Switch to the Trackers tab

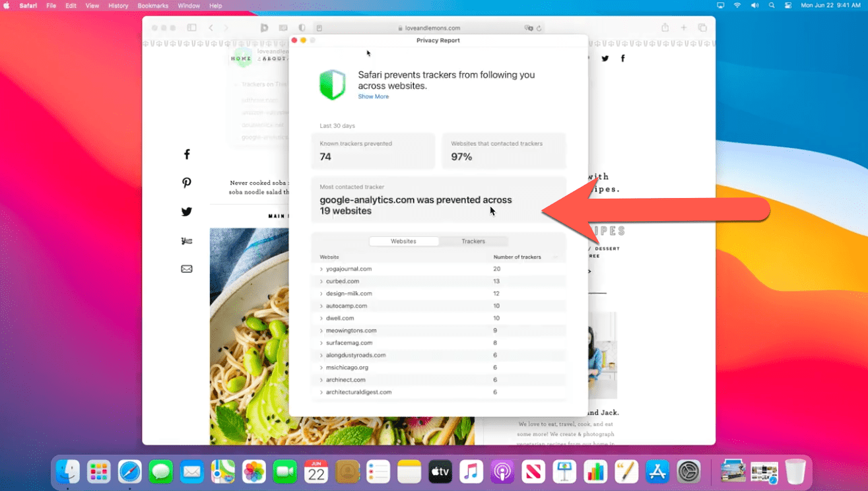[x=473, y=242]
